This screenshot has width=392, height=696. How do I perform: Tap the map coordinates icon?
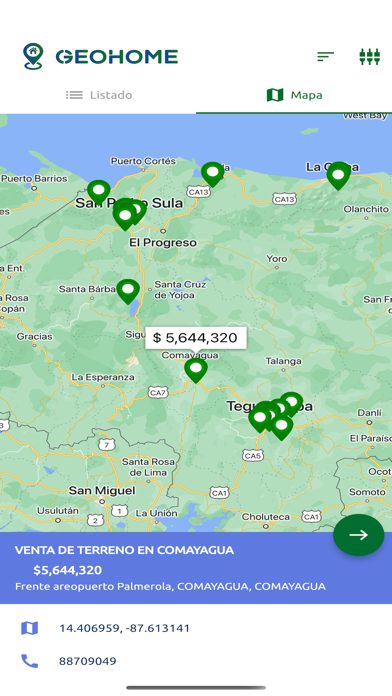pos(29,628)
